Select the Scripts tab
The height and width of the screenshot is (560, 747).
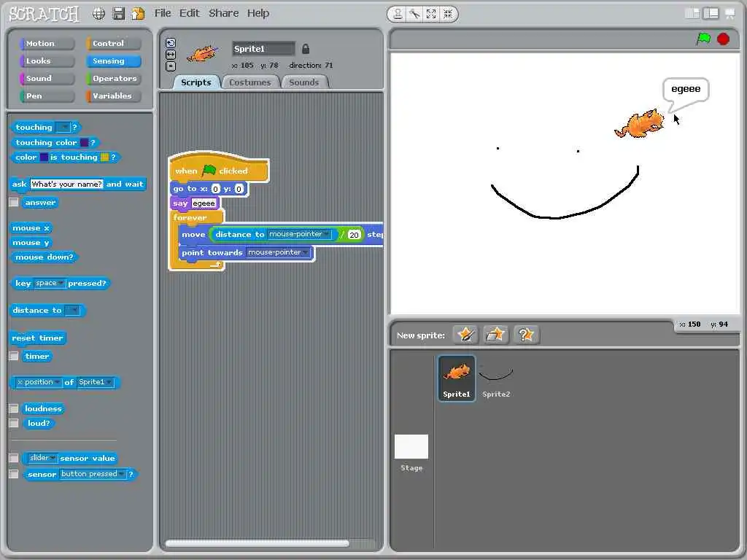tap(196, 82)
